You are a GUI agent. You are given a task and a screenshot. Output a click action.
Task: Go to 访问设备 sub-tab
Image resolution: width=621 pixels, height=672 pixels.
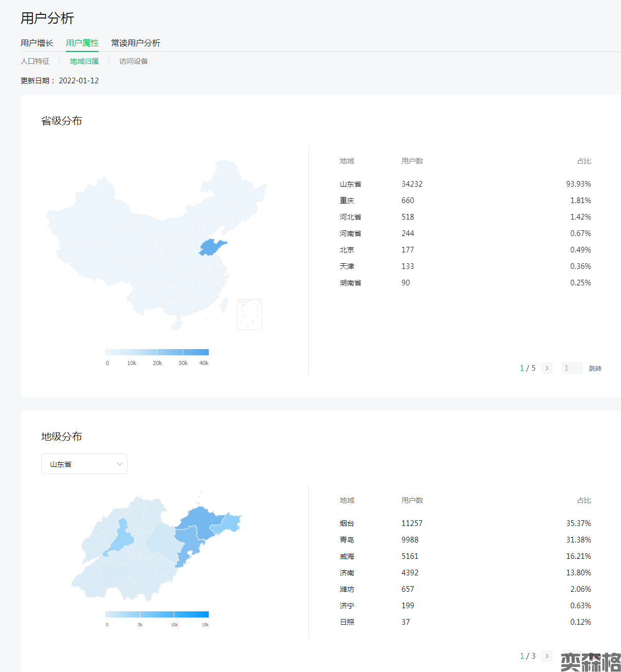coord(134,61)
